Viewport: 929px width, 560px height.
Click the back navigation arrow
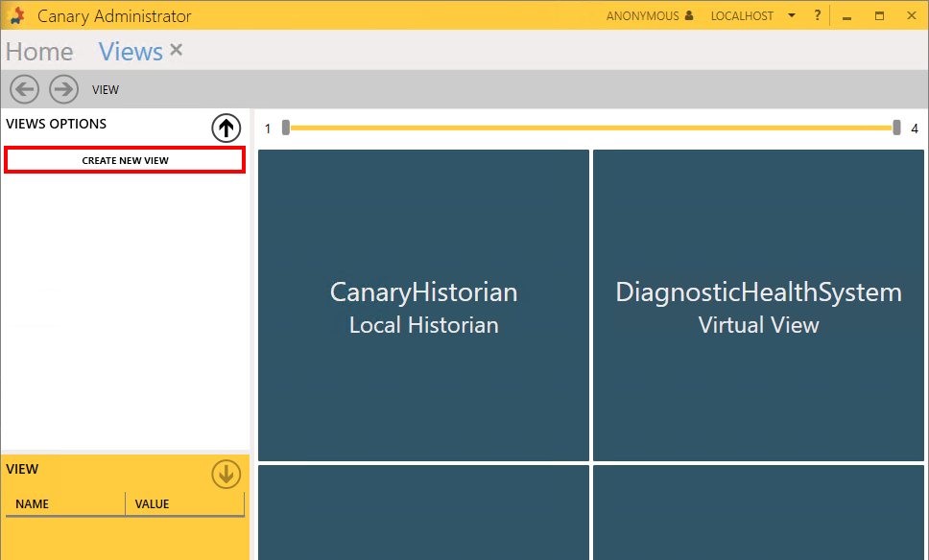point(24,89)
